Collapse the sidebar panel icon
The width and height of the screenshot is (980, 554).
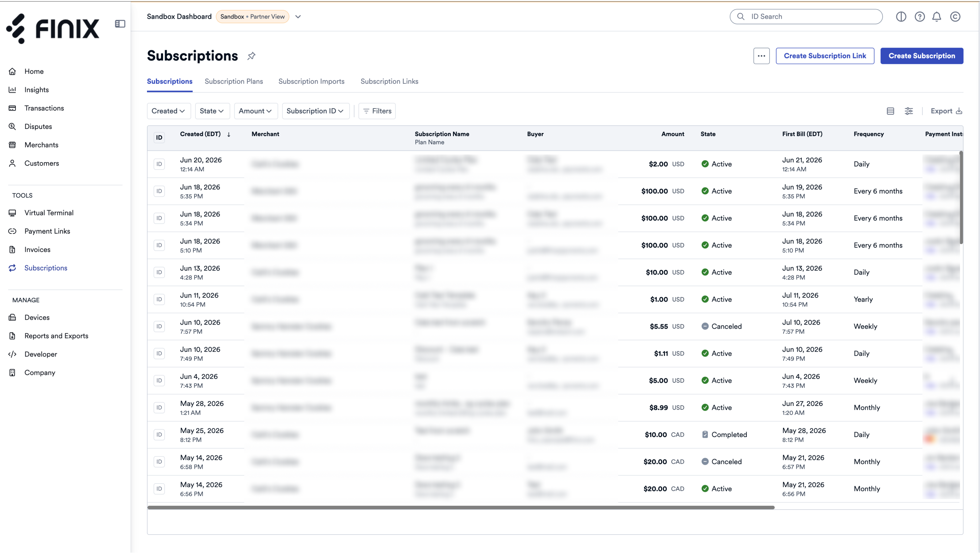pyautogui.click(x=120, y=24)
